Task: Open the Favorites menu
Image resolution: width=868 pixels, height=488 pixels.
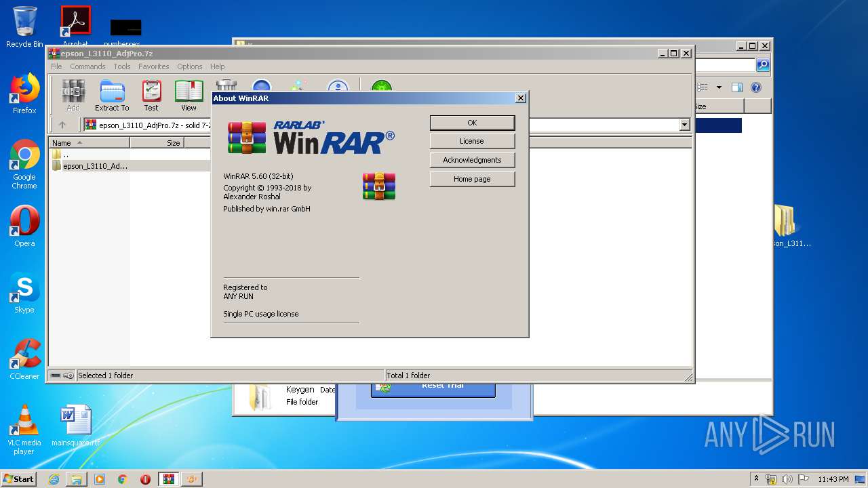Action: click(x=154, y=66)
